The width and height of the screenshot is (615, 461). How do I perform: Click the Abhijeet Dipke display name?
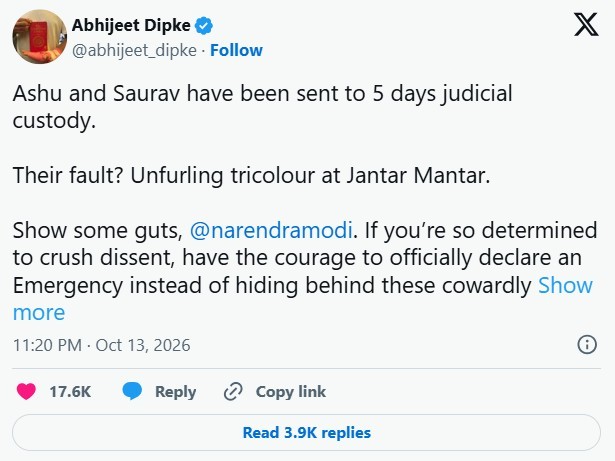coord(131,26)
